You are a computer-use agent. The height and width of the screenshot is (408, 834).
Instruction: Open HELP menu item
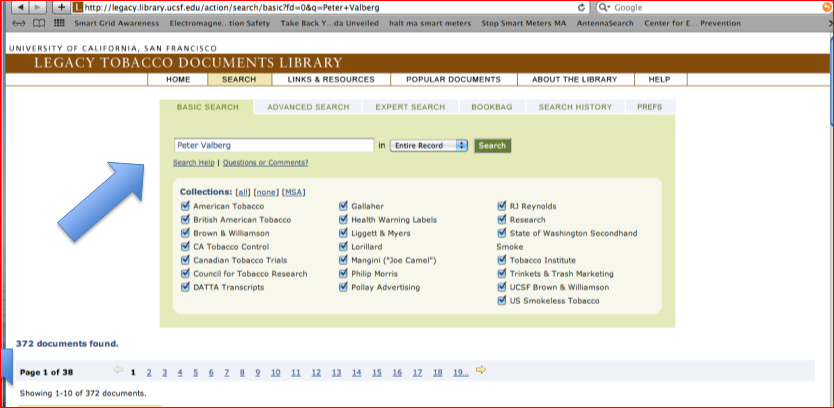(660, 79)
